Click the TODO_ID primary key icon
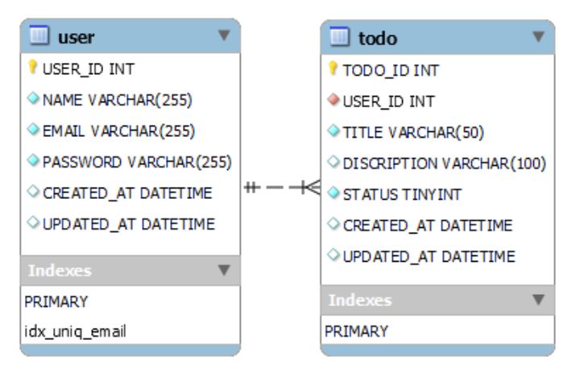The image size is (588, 381). click(335, 70)
